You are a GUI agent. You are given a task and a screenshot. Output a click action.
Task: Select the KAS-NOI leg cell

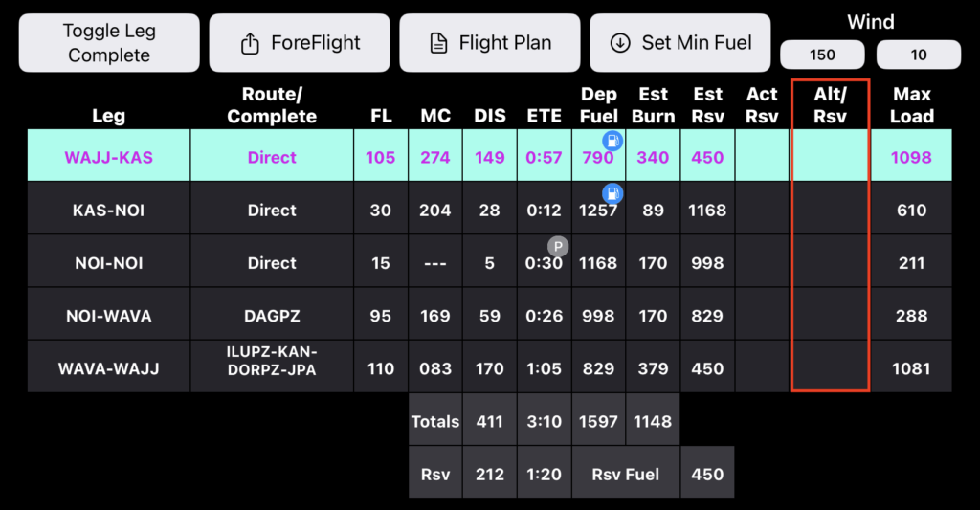click(x=108, y=211)
